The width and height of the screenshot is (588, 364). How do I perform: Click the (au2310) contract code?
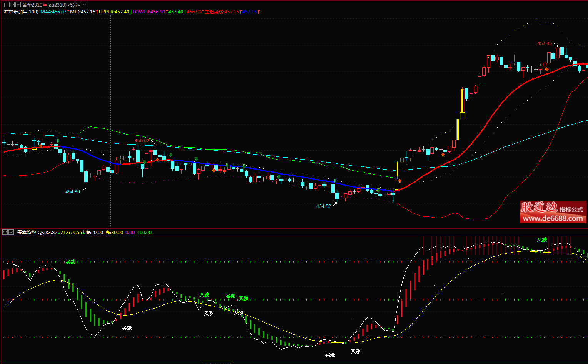tap(57, 5)
